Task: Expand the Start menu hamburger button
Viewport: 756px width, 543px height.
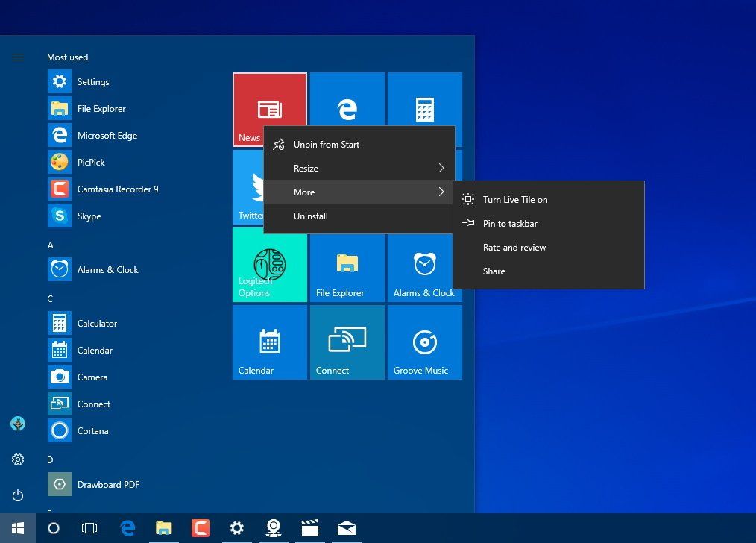Action: coord(18,57)
